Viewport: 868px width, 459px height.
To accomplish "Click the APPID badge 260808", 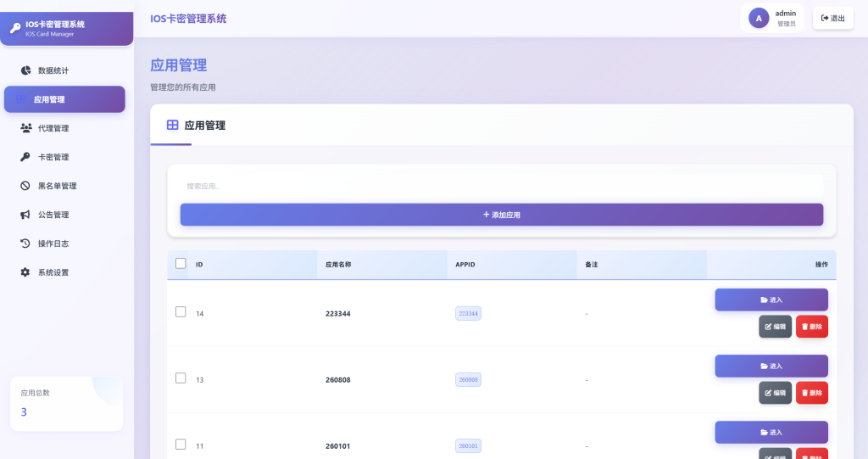I will (468, 380).
